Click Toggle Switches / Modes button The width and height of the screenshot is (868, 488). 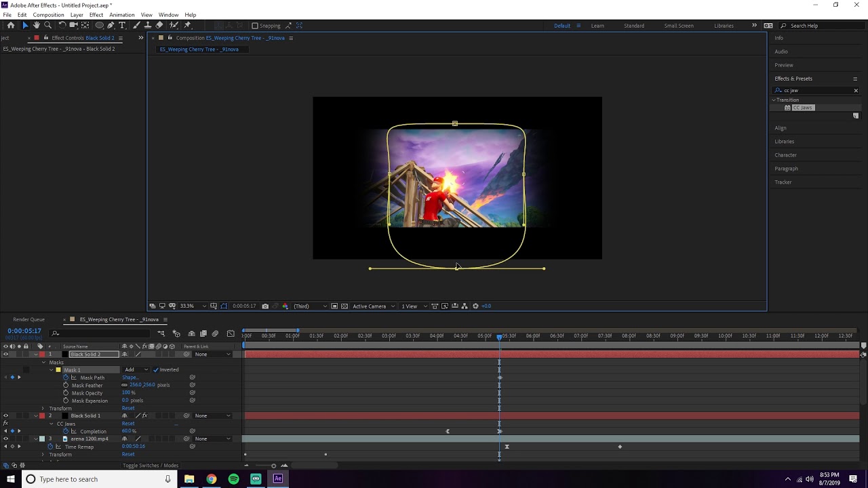pos(151,466)
